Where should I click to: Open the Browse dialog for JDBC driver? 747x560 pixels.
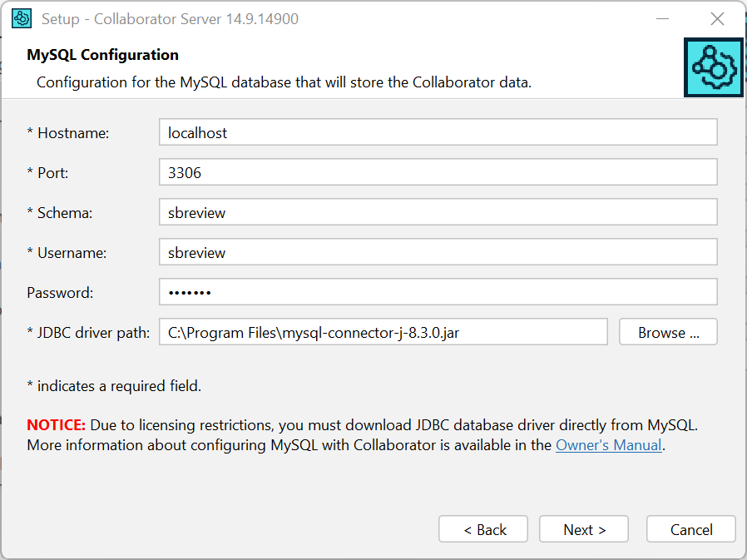[x=667, y=331]
